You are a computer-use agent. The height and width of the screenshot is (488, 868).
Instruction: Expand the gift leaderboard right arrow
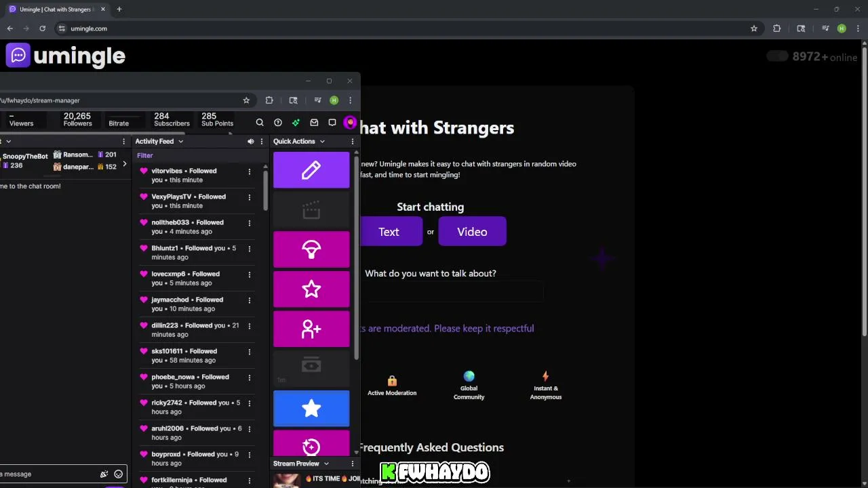point(124,164)
